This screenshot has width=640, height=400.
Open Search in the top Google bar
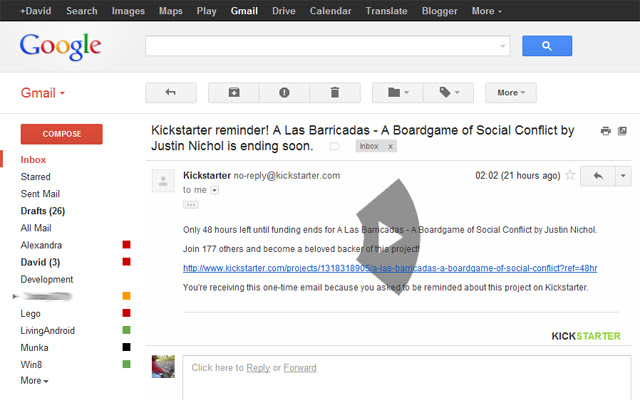coord(82,11)
